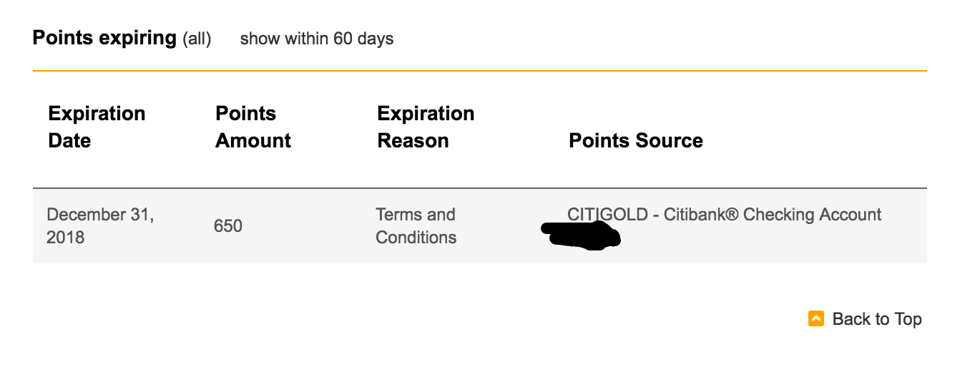980x375 pixels.
Task: Click the Points Source column header
Action: [x=636, y=140]
